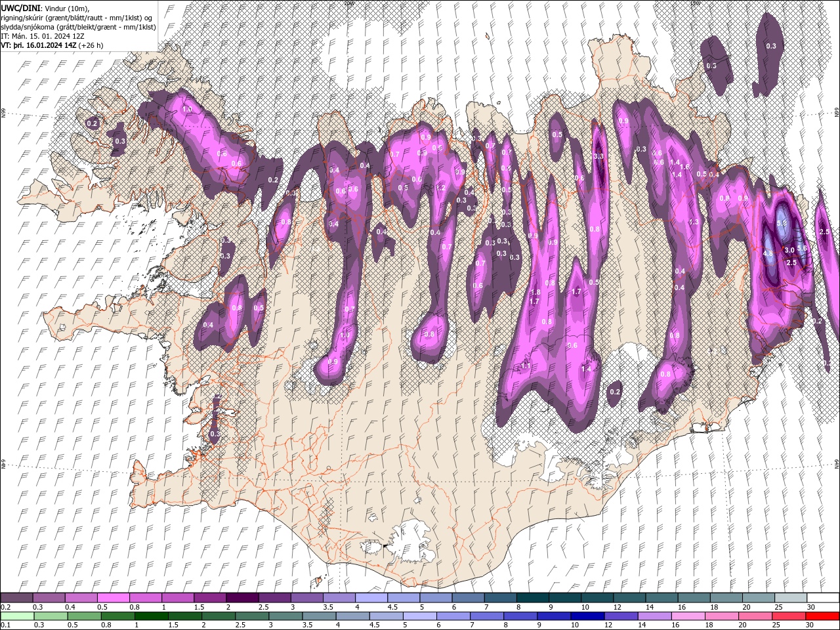Image resolution: width=840 pixels, height=630 pixels.
Task: Click the 66N latitude label on the left edge
Action: click(x=3, y=114)
